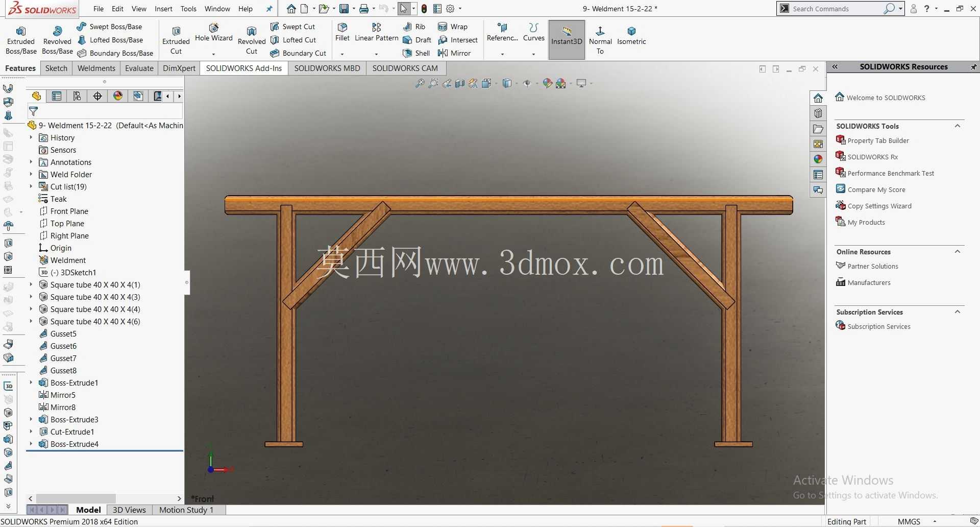Screen dimensions: 980x527
Task: Open the Fillet dropdown arrow
Action: (x=342, y=54)
